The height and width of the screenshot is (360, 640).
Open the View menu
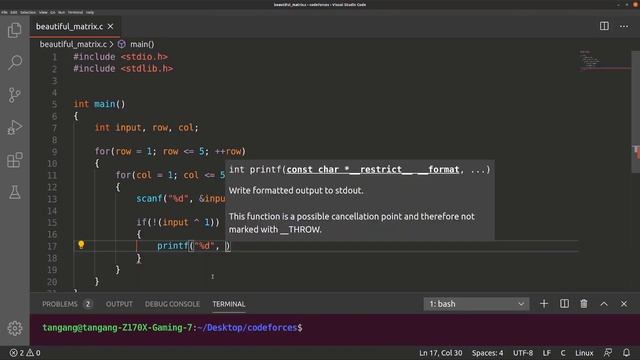43,12
